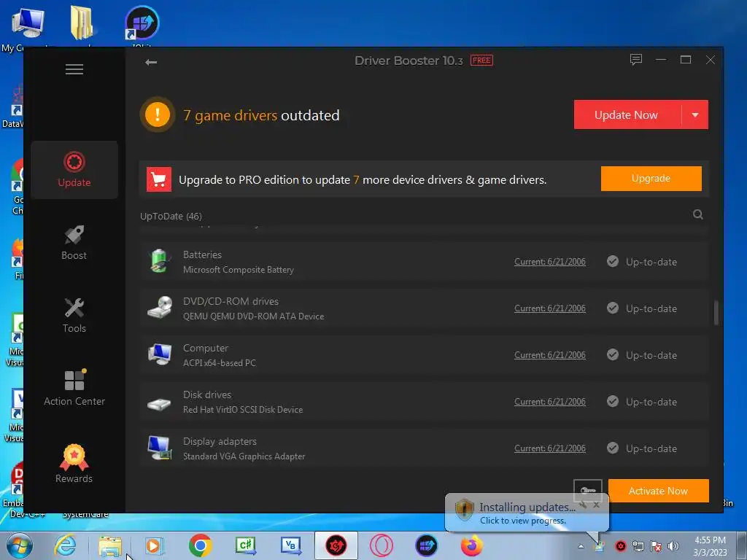Click the FREE edition badge
The height and width of the screenshot is (560, 747).
coord(481,61)
